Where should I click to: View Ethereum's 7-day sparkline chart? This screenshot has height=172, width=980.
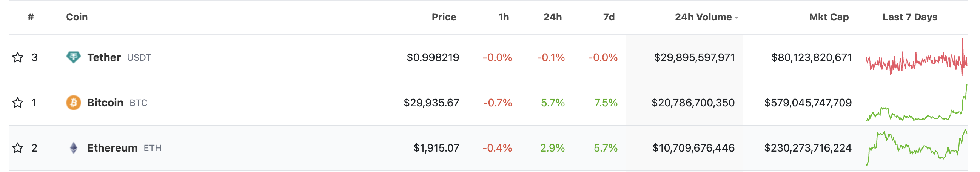point(916,148)
